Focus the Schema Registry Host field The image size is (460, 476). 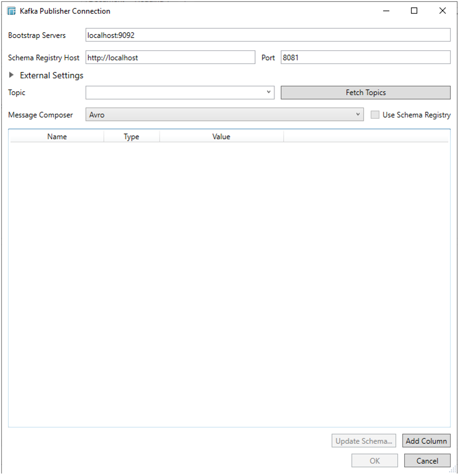pos(170,58)
